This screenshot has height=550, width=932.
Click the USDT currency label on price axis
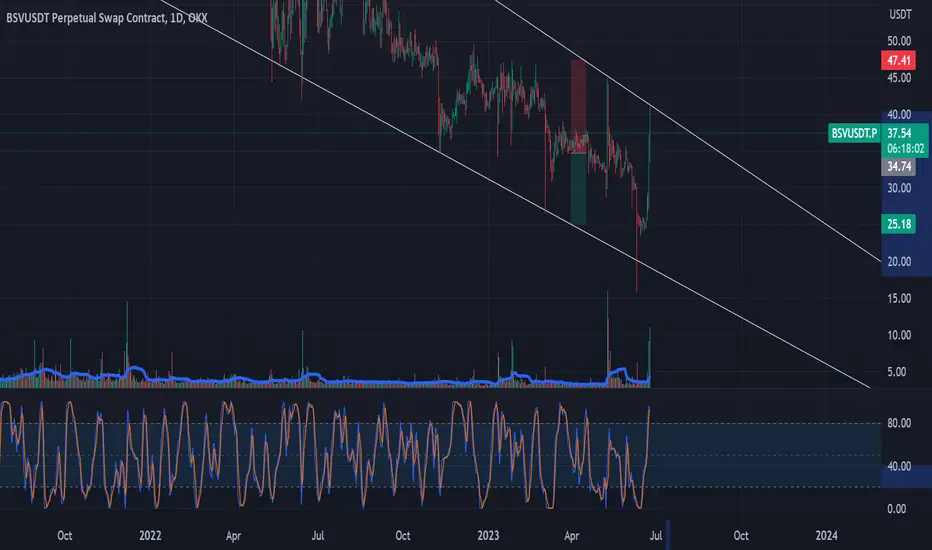(x=900, y=15)
